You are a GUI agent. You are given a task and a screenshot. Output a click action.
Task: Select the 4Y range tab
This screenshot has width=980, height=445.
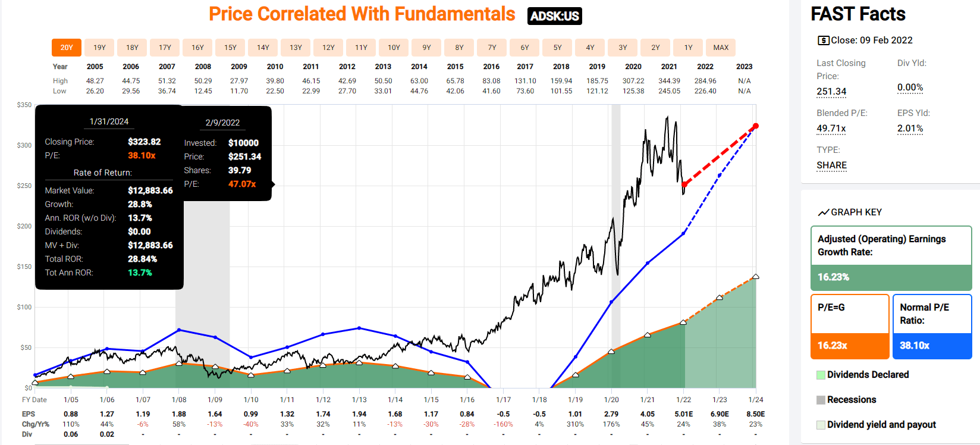[x=590, y=48]
